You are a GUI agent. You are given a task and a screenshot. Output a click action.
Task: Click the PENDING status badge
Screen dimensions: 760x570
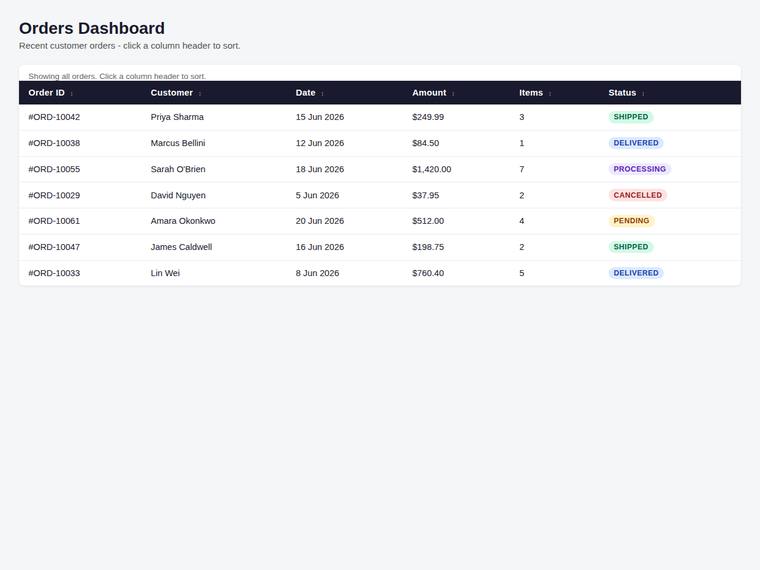(632, 221)
